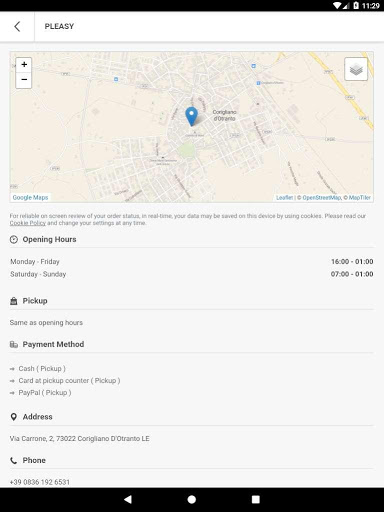Zoom out the map with minus button
This screenshot has height=512, width=384.
pos(24,80)
